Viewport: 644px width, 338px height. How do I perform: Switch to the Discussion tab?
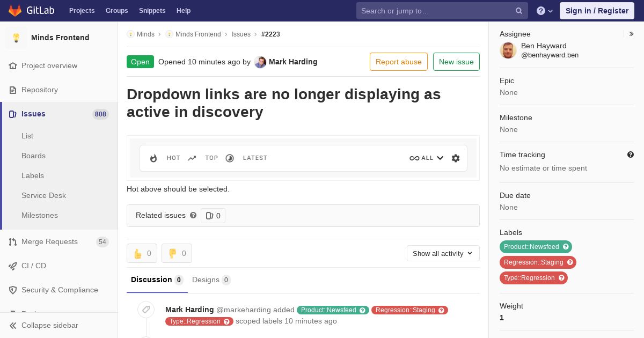[x=157, y=280]
